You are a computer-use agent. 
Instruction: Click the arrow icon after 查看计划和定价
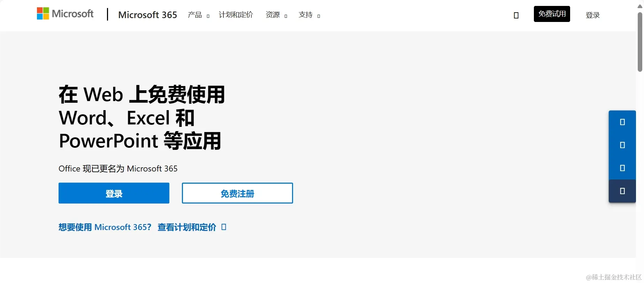pos(224,227)
